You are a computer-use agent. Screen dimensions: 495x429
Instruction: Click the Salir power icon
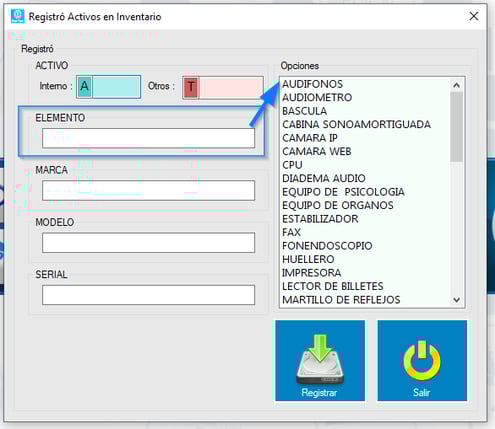pos(422,360)
